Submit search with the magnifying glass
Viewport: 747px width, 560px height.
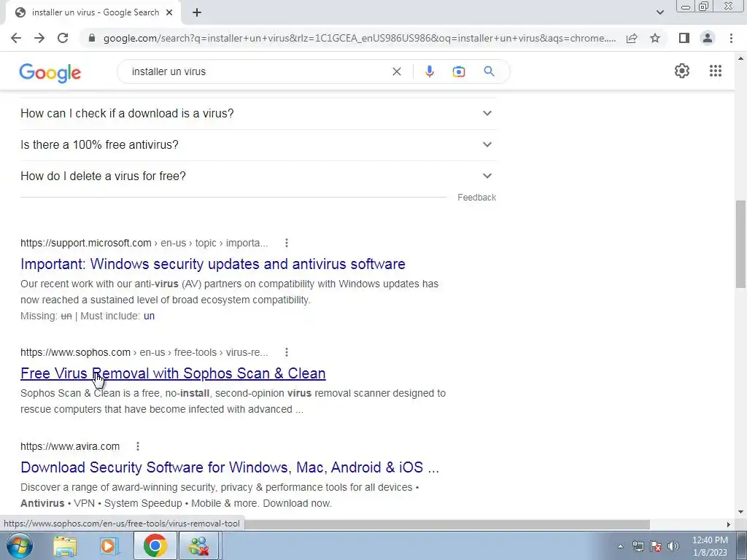point(489,71)
